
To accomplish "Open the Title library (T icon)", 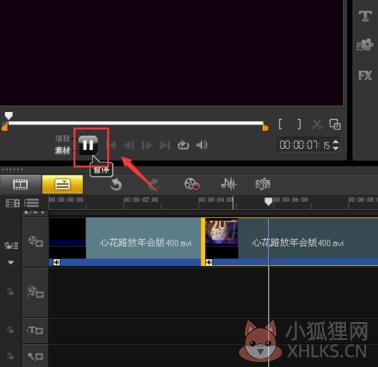I will [365, 16].
